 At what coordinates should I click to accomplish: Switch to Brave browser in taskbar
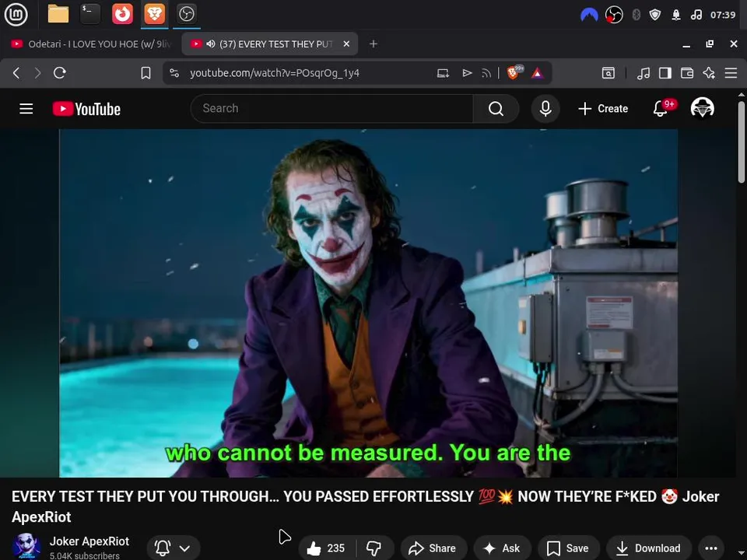154,14
